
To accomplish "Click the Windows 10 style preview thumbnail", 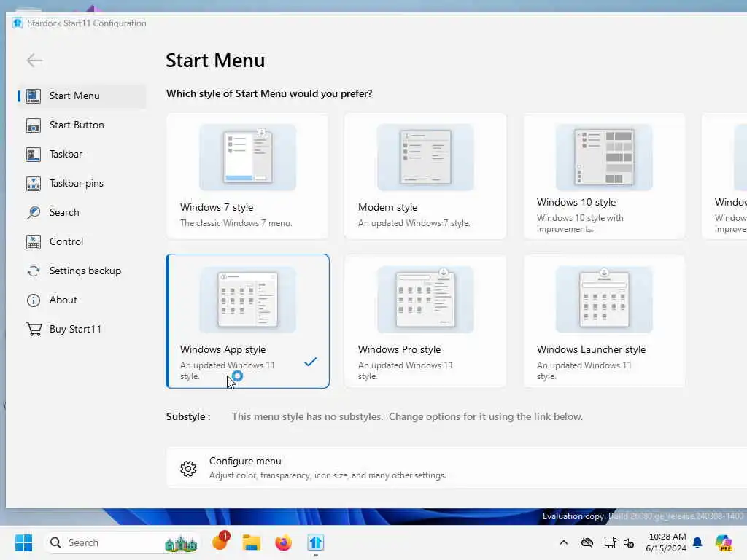I will [604, 157].
